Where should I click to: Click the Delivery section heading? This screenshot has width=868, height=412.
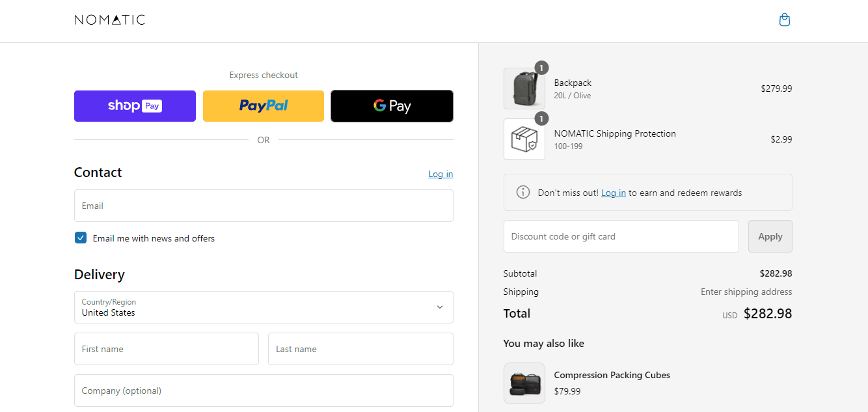tap(100, 275)
